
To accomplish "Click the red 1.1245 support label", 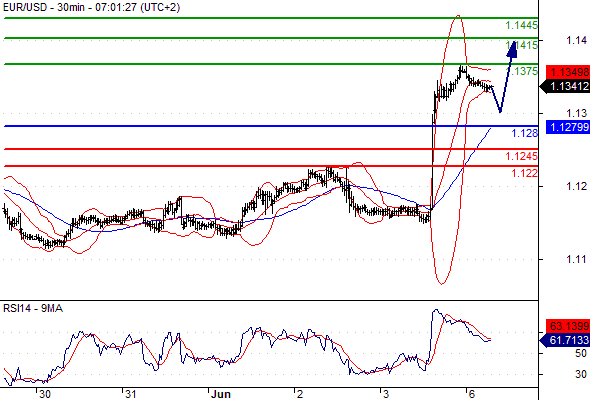I will (x=522, y=156).
